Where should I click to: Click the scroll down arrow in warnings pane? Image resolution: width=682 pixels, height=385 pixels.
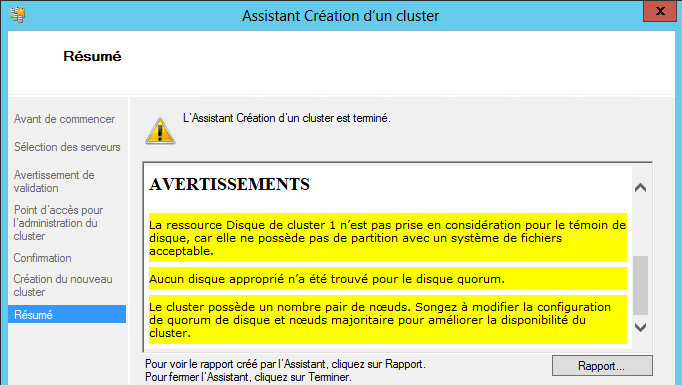pyautogui.click(x=640, y=327)
